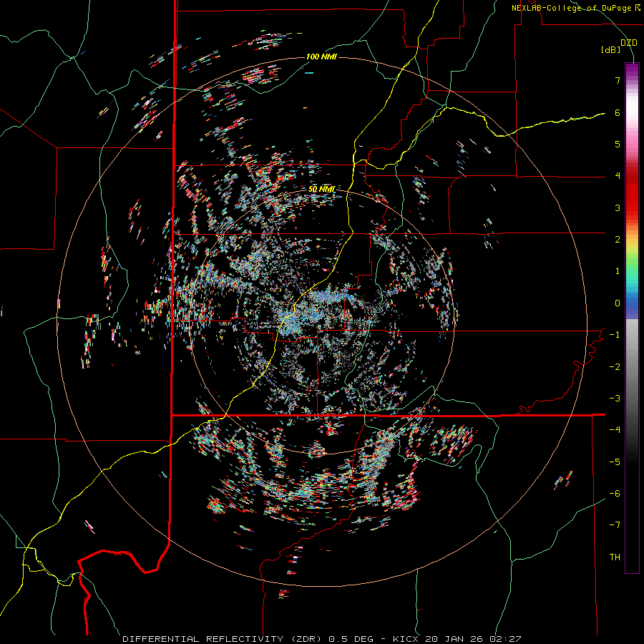This screenshot has height=644, width=644.
Task: Click the "[dB]" unit label above the color scale
Action: click(x=610, y=50)
